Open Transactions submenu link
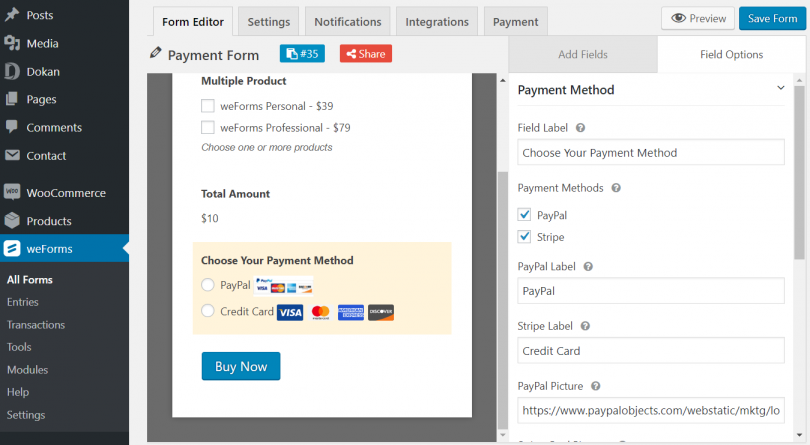Viewport: 810px width, 445px height. point(36,325)
